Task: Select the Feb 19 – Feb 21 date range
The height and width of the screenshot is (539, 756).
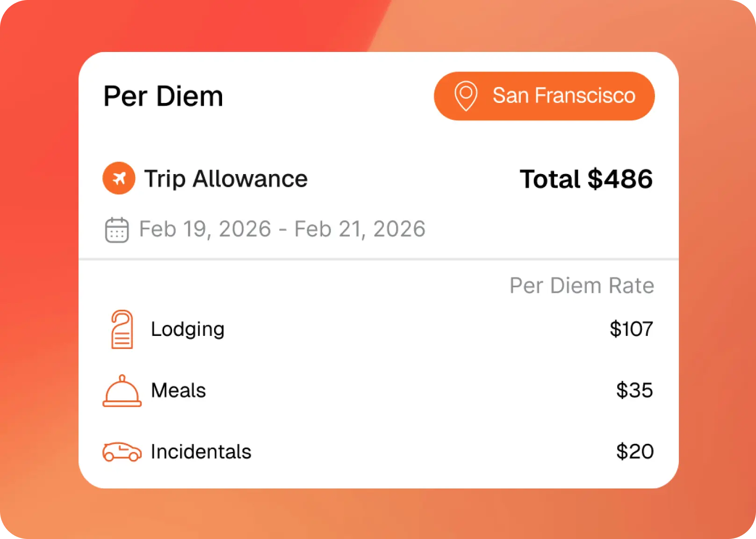Action: [x=282, y=229]
